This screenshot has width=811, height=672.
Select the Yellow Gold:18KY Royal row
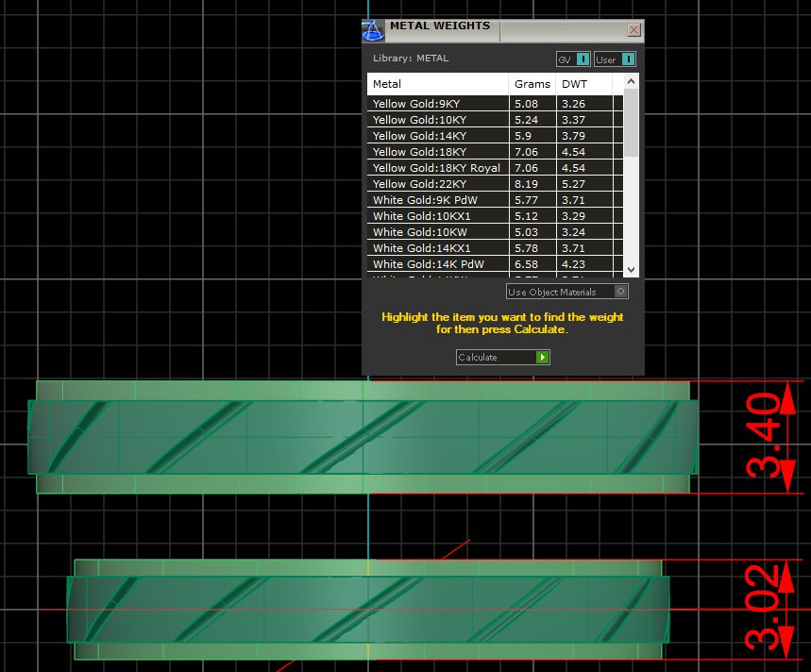point(495,167)
